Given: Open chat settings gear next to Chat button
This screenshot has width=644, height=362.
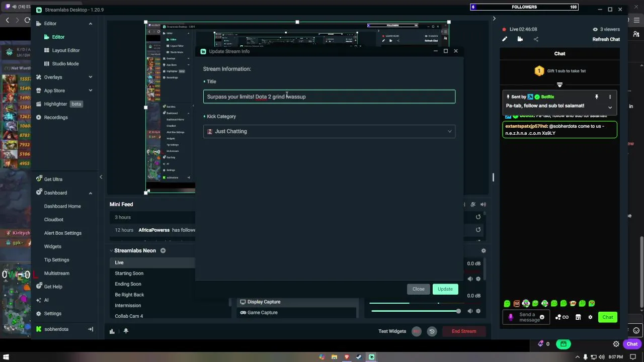Looking at the screenshot, I should coord(590,317).
